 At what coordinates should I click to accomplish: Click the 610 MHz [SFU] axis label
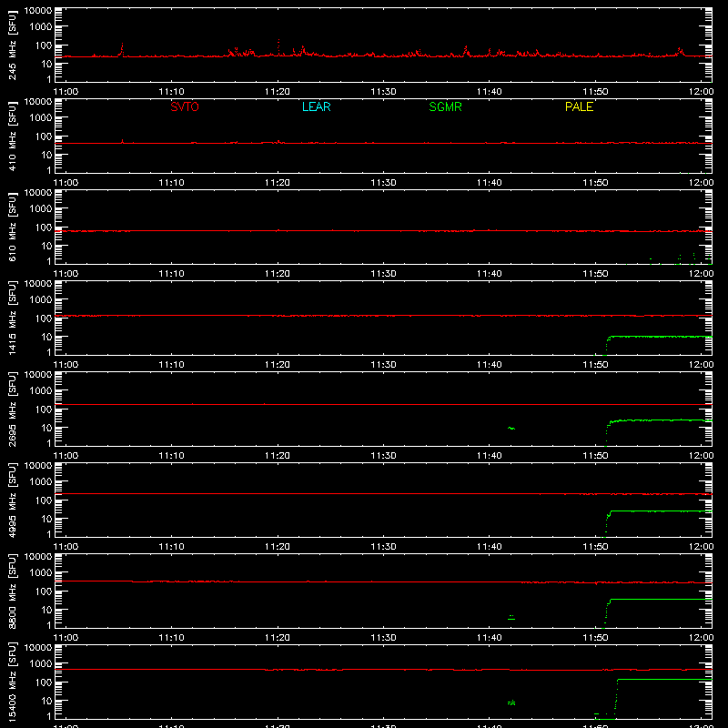pos(13,227)
